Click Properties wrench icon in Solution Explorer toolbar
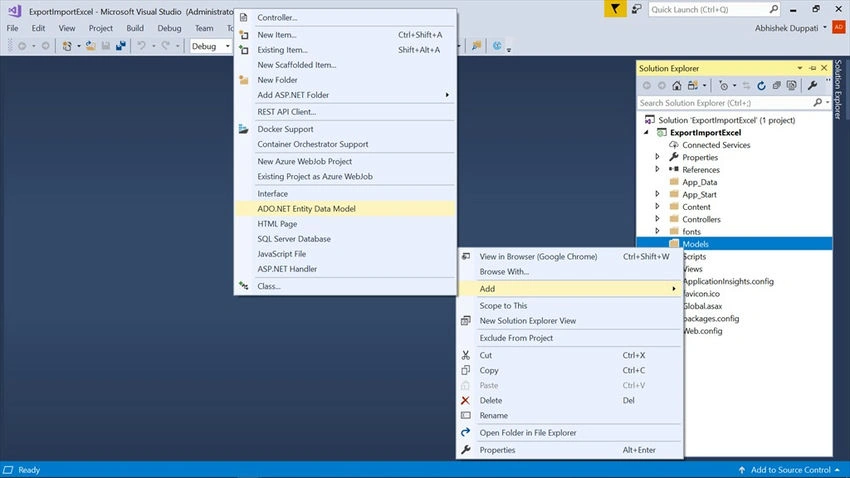 coord(812,86)
